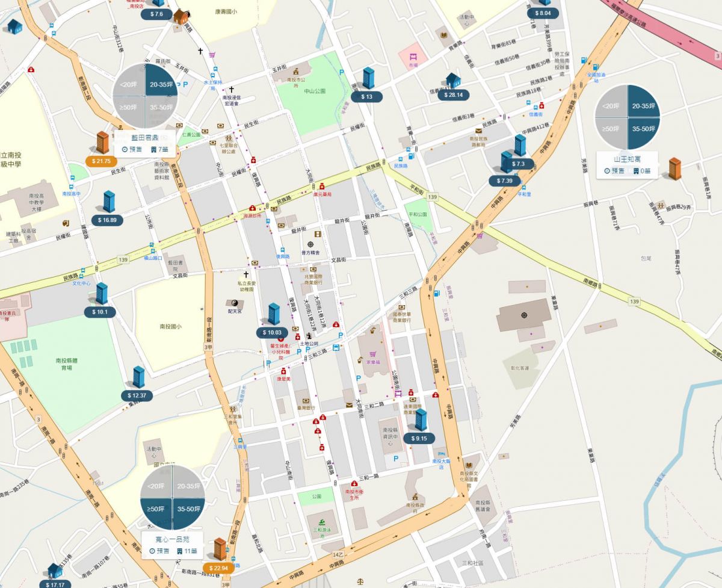This screenshot has width=722, height=588.
Task: Click the 土地公廟 shrine icon
Action: [308, 336]
